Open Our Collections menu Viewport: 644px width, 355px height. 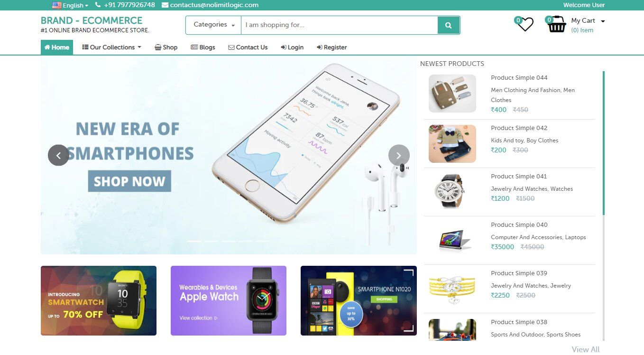(x=112, y=47)
